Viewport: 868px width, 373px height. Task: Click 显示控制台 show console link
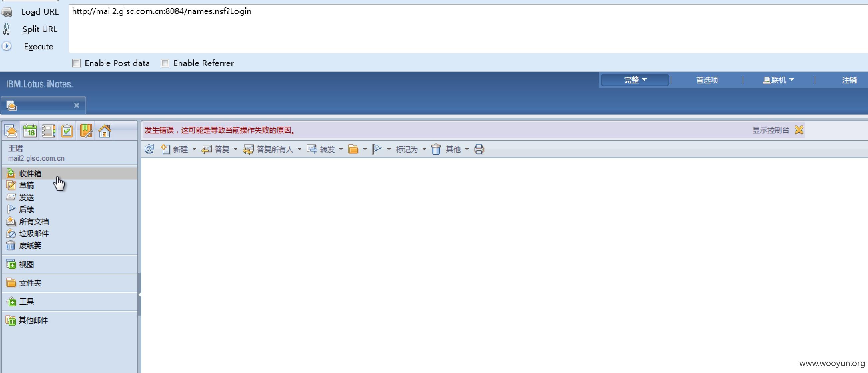point(771,130)
